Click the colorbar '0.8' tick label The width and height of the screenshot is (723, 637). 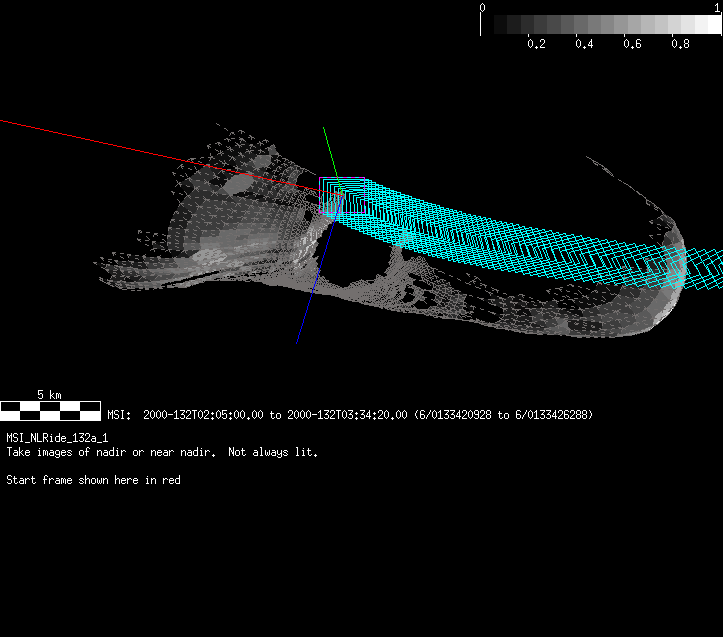[680, 44]
